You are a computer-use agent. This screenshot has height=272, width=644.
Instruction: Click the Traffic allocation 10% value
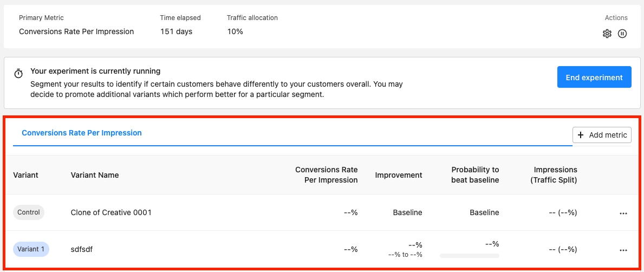point(235,31)
